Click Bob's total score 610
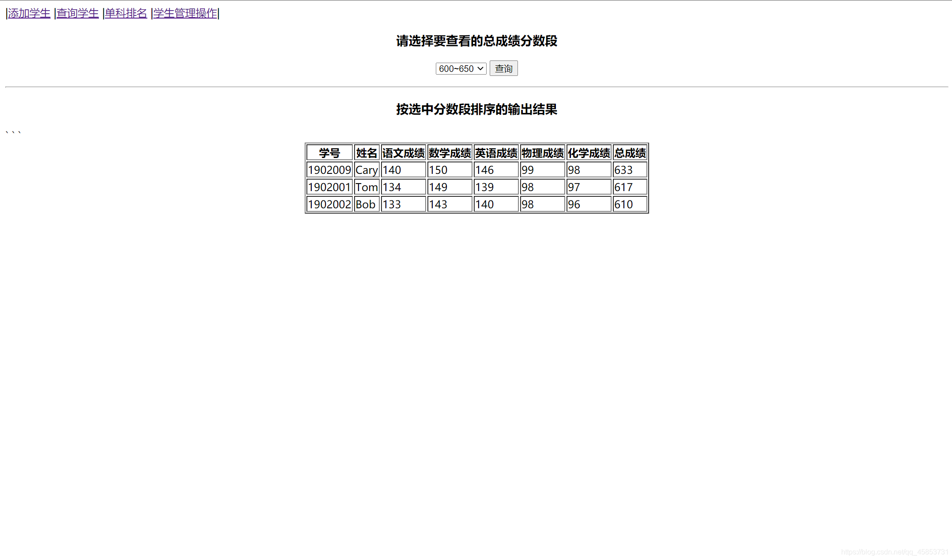952x560 pixels. coord(630,204)
